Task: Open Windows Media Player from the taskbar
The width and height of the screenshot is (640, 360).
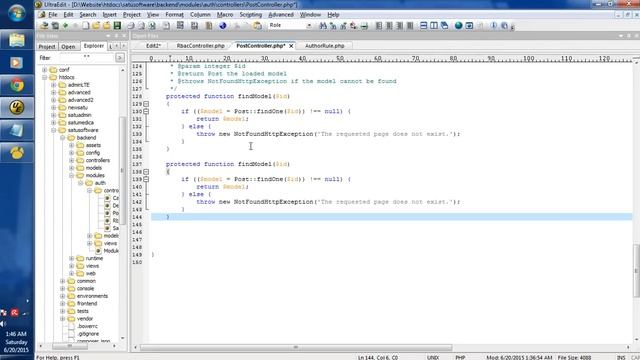Action: coord(17,63)
